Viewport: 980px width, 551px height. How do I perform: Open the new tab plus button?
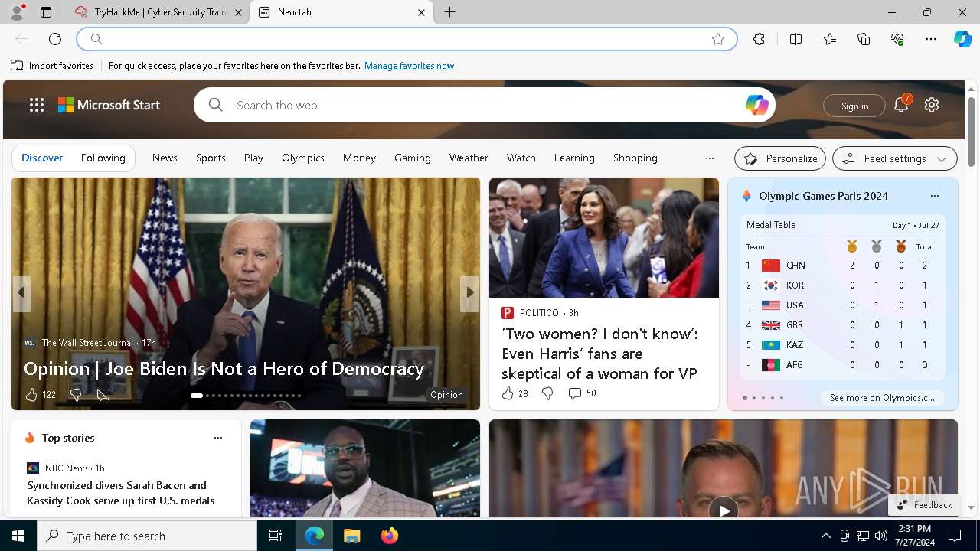click(450, 12)
